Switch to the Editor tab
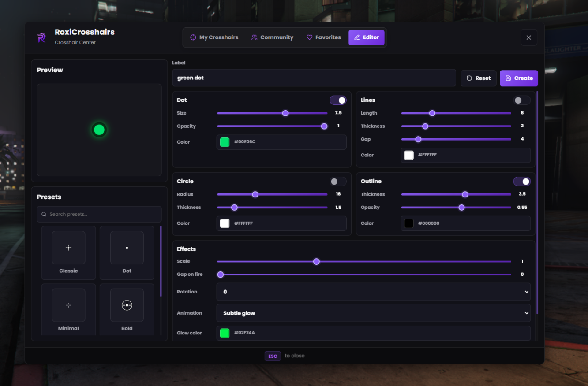 pos(367,37)
